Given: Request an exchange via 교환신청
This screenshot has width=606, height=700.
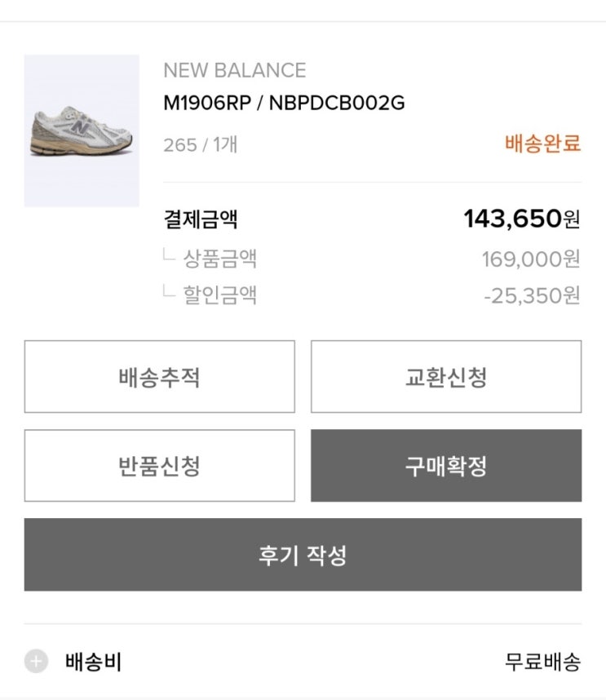Looking at the screenshot, I should 445,377.
